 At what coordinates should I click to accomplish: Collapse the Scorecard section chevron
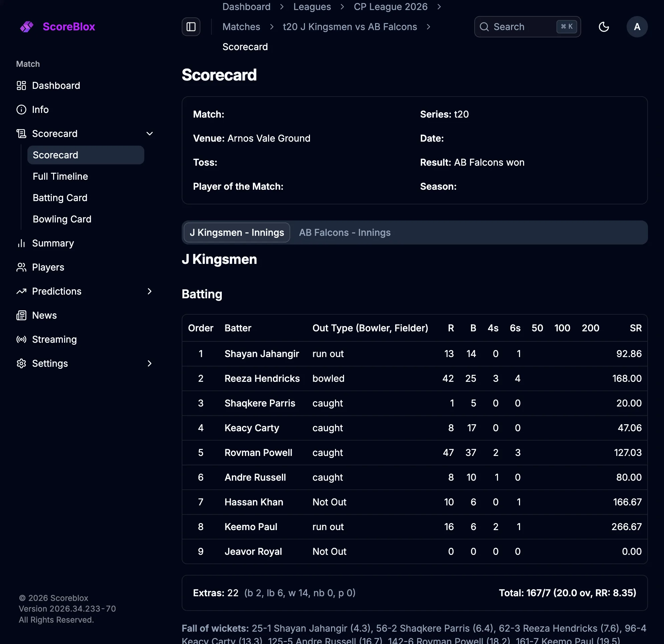149,134
